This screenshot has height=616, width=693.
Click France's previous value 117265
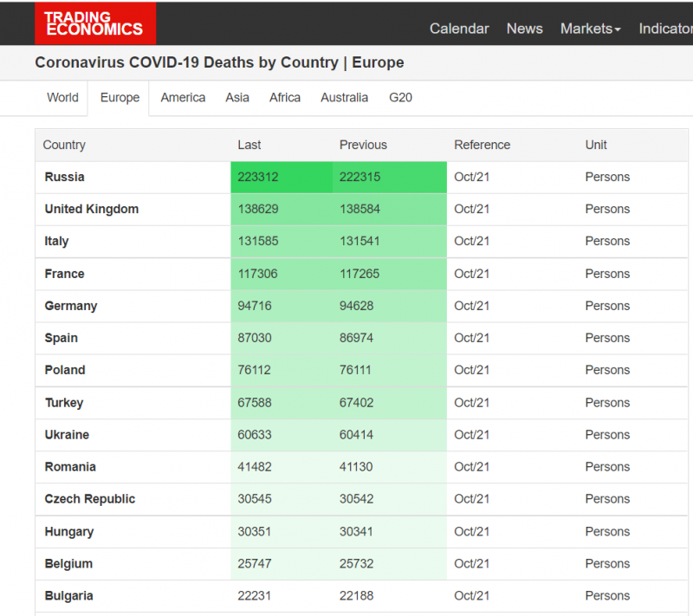[x=359, y=274]
